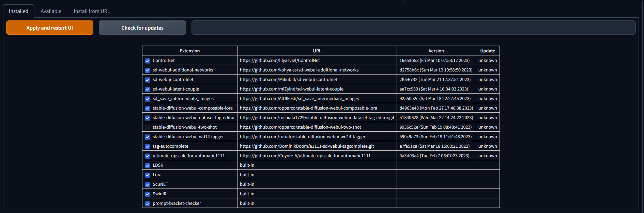Image resolution: width=644 pixels, height=213 pixels.
Task: Click the ControlNet extension name
Action: tap(164, 60)
